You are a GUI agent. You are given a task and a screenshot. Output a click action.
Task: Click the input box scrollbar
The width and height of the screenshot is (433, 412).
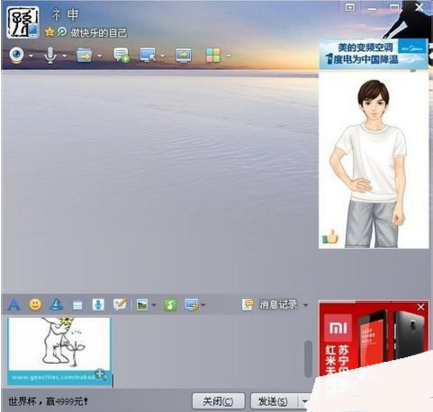point(308,358)
